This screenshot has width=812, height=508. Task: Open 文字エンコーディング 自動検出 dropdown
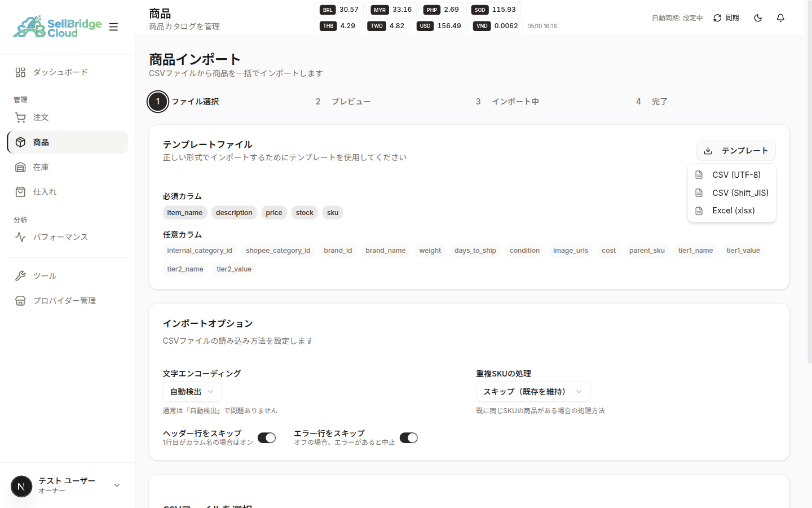pos(192,392)
